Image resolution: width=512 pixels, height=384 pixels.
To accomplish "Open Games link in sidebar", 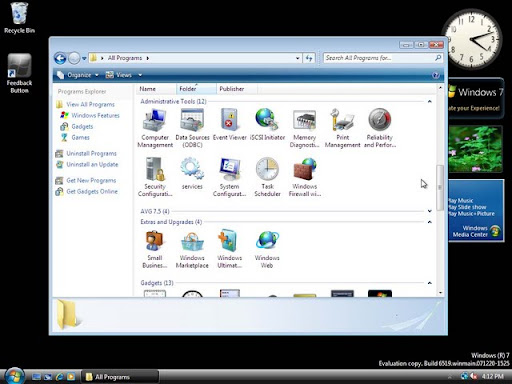I will coord(80,137).
